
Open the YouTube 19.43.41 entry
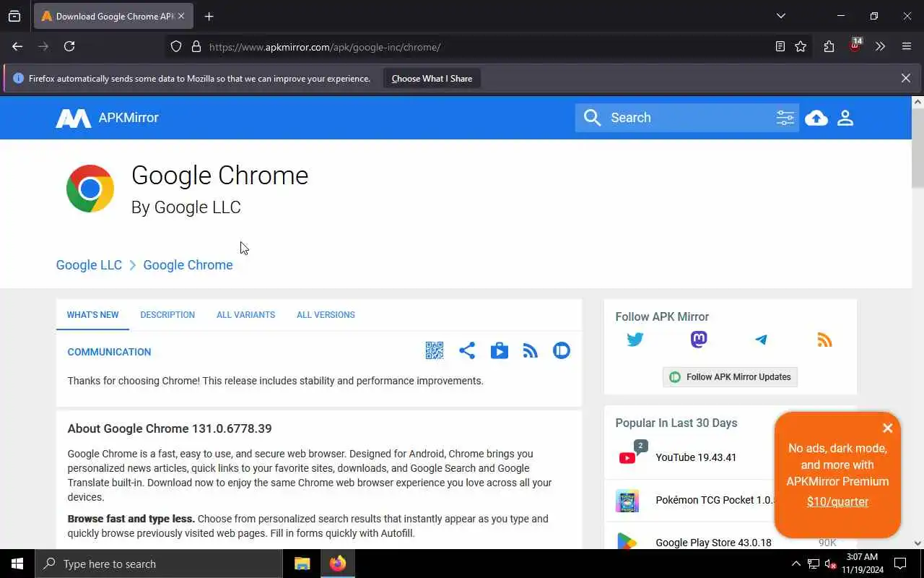[x=696, y=457]
